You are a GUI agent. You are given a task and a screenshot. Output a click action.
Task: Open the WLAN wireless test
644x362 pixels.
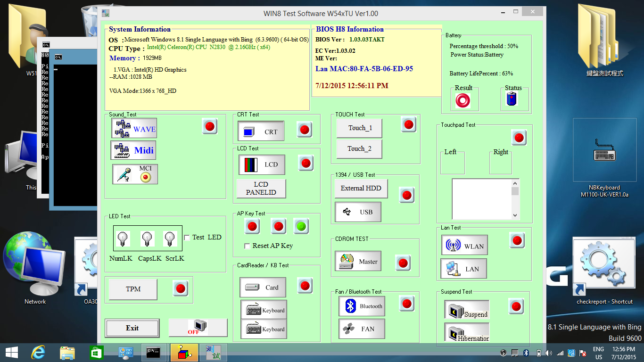click(x=464, y=246)
